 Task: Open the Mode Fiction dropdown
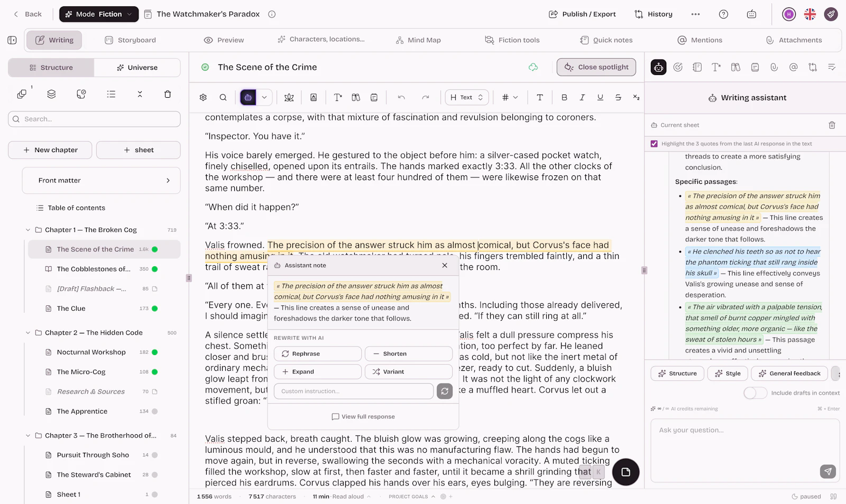click(x=99, y=14)
